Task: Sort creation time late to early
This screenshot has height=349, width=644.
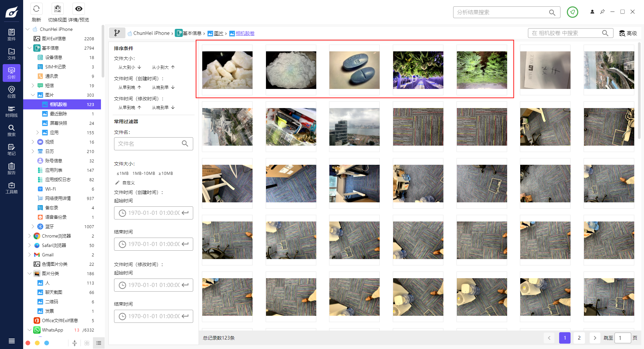Action: pyautogui.click(x=163, y=88)
